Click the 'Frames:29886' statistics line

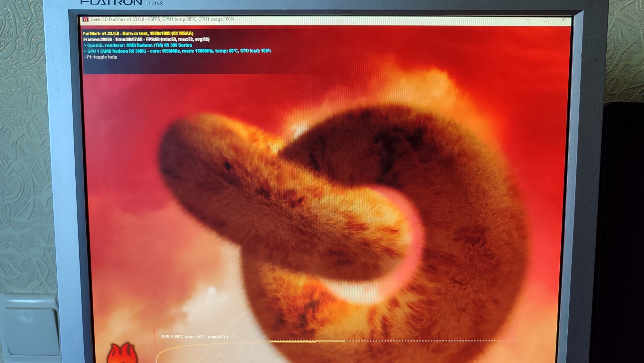click(x=146, y=39)
